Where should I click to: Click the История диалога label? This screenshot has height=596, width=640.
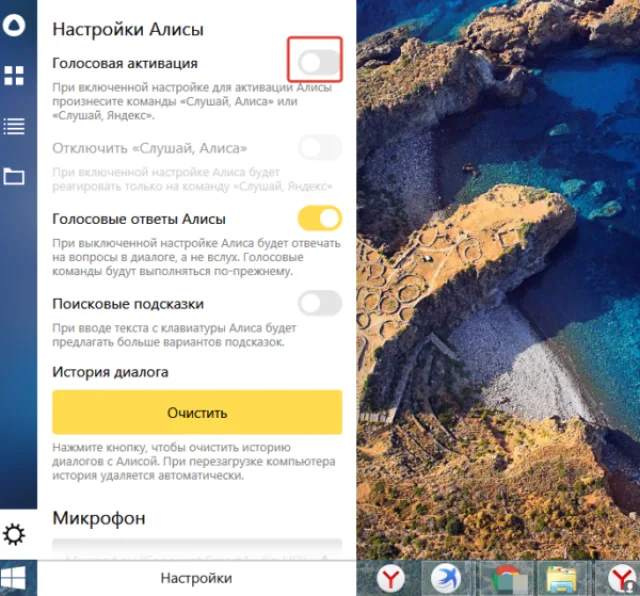[110, 372]
